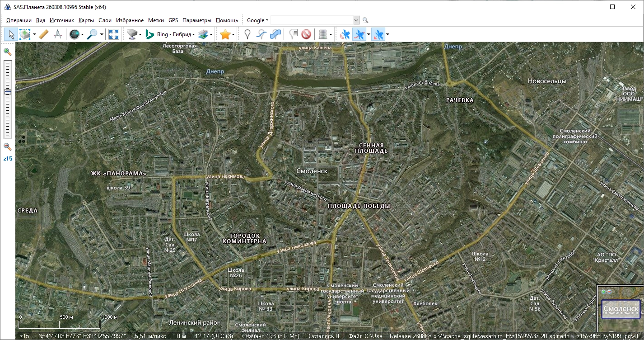Click the Новосельцы label on the map
The image size is (644, 340).
click(x=547, y=81)
